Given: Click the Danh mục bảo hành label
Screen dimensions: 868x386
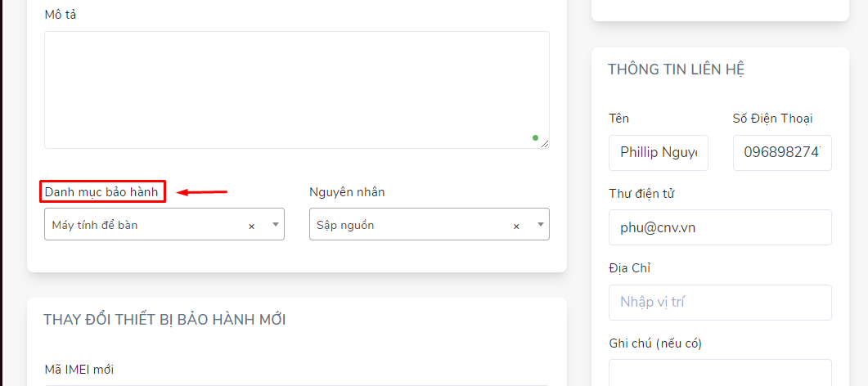Looking at the screenshot, I should 102,192.
